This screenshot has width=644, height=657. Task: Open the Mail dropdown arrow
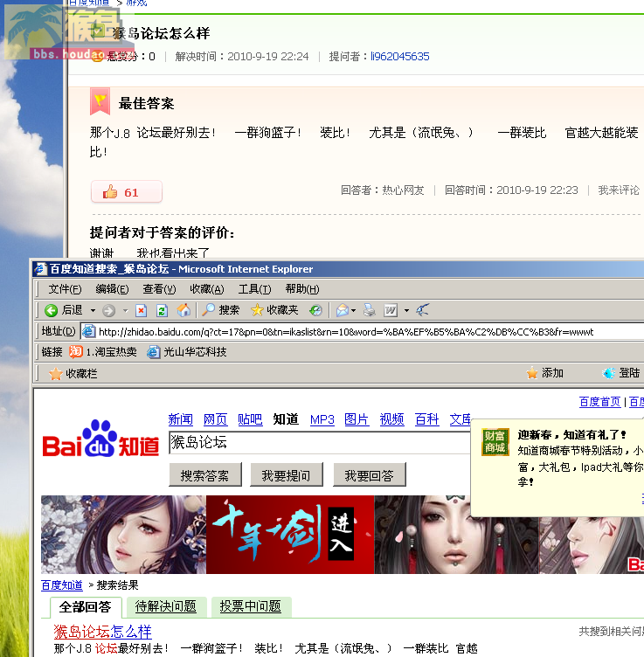coord(354,310)
